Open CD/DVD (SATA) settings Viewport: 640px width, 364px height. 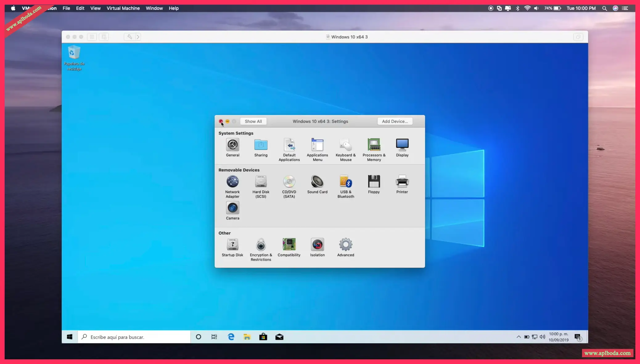pos(289,187)
